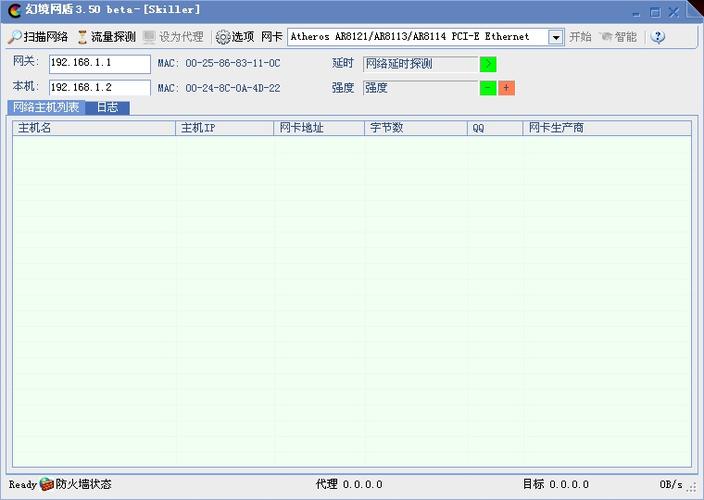Click the 本机 local IP input field
The width and height of the screenshot is (704, 500).
tap(99, 88)
